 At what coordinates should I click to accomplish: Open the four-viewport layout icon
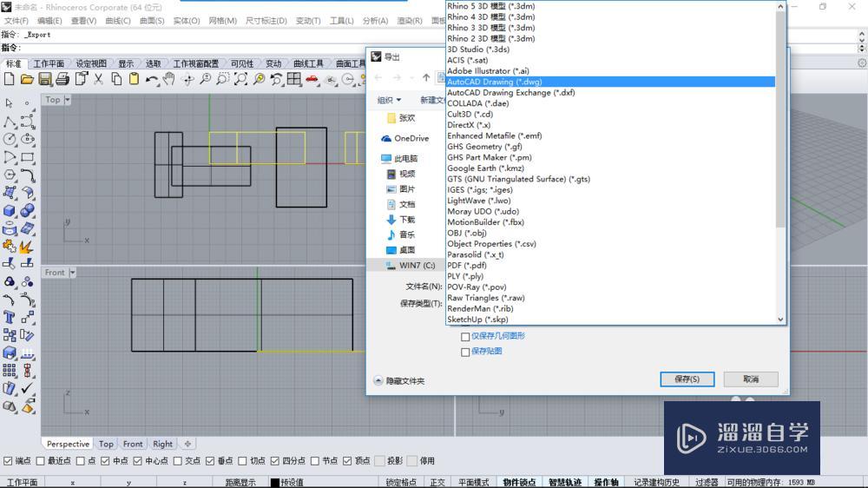click(294, 79)
